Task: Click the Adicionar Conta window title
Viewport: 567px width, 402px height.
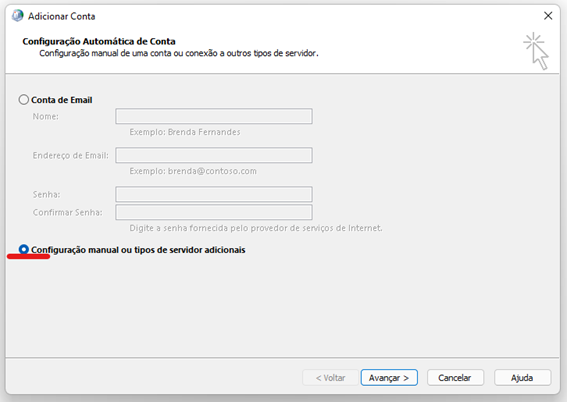Action: [x=62, y=16]
